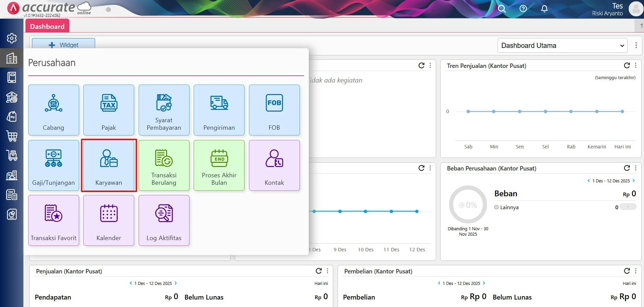Screen dimensions: 644x307
Task: Open Proses Akhir Bulan tile
Action: pyautogui.click(x=219, y=165)
